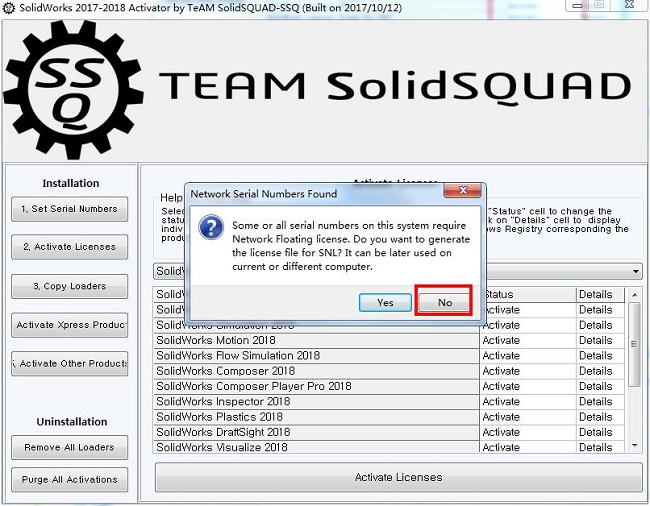The height and width of the screenshot is (506, 650).
Task: Click Details cell for SolidWorks Inspector 2018
Action: pos(600,402)
